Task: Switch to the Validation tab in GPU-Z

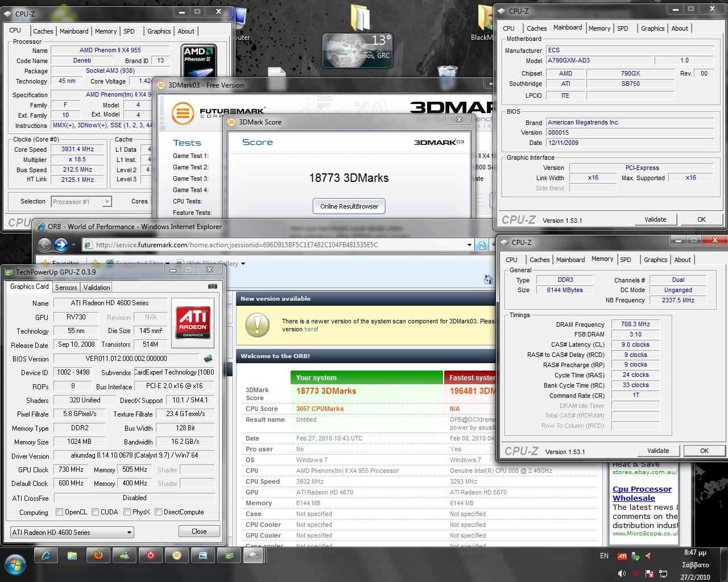Action: (97, 288)
